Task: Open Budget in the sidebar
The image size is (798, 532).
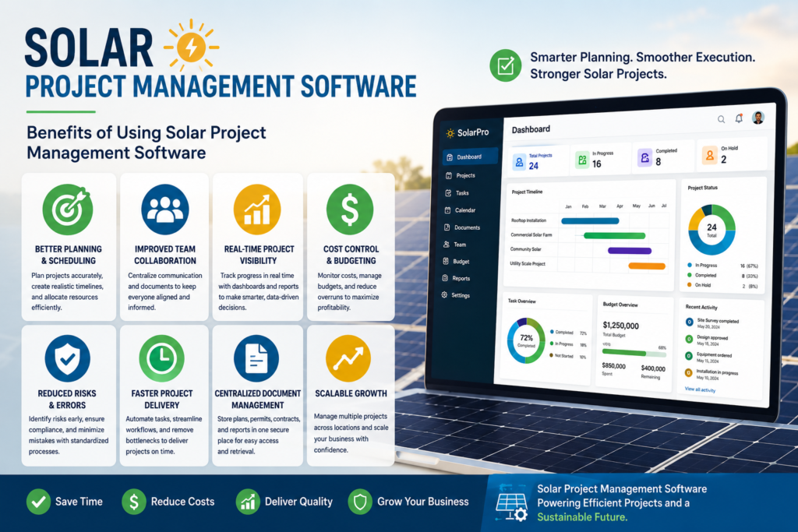Action: click(457, 262)
